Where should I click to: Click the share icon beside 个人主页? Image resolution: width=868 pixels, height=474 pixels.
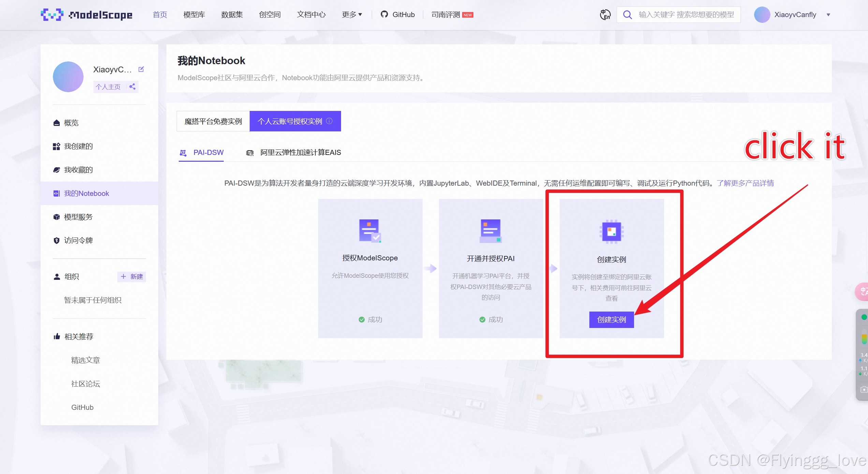pos(132,87)
